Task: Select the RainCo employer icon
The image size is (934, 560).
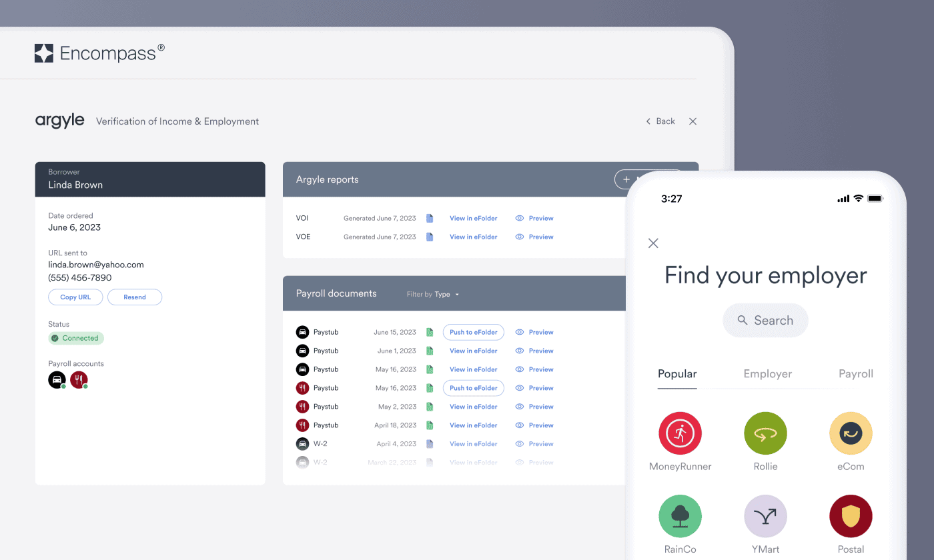Action: 680,516
